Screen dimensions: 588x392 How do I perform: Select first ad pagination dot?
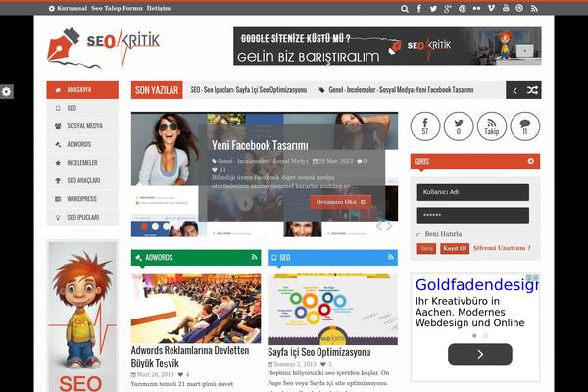474,336
